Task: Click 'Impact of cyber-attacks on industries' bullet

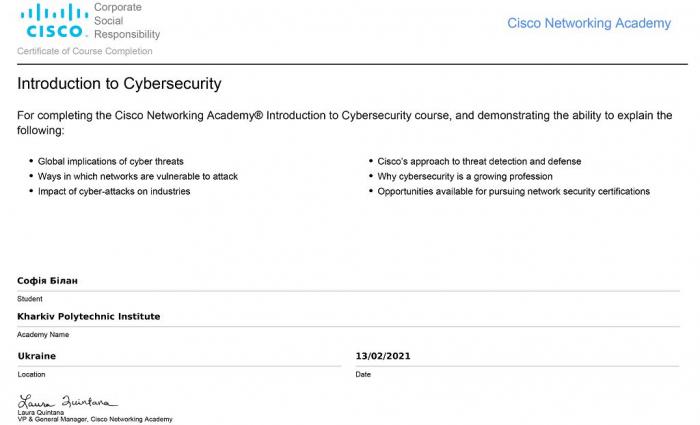Action: point(113,191)
